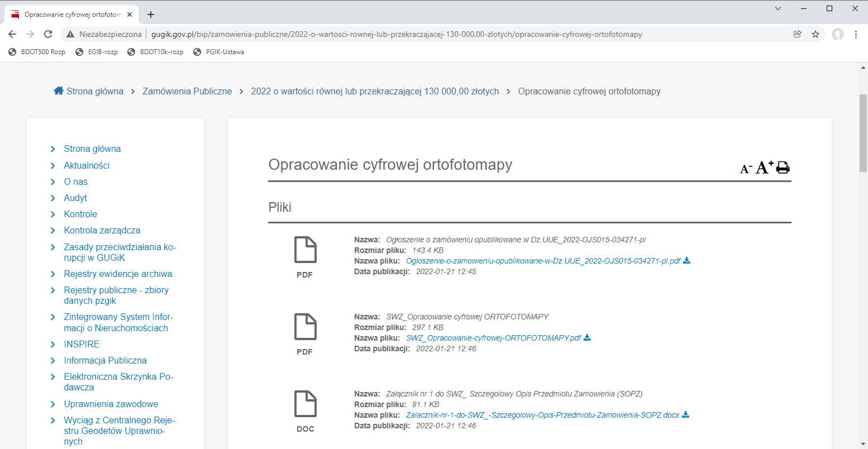Click the DOC file icon for Załącznik nr 1
Screen dimensions: 868x449
click(x=305, y=404)
